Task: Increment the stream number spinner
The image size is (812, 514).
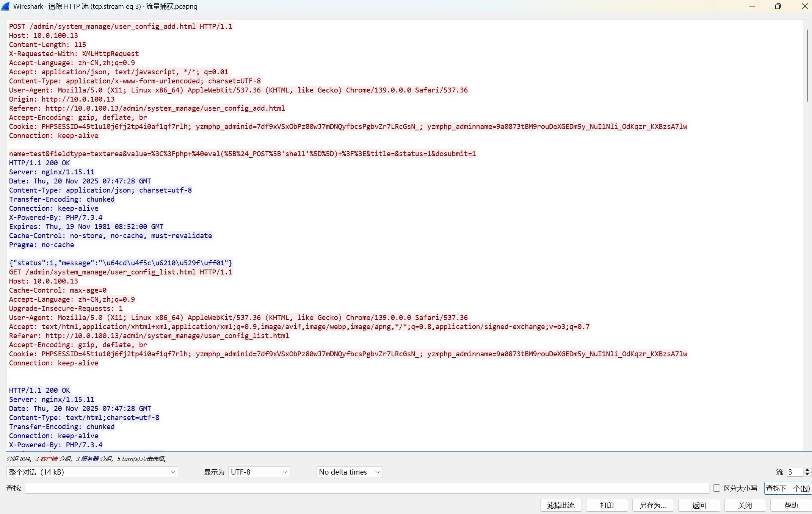Action: [x=807, y=470]
